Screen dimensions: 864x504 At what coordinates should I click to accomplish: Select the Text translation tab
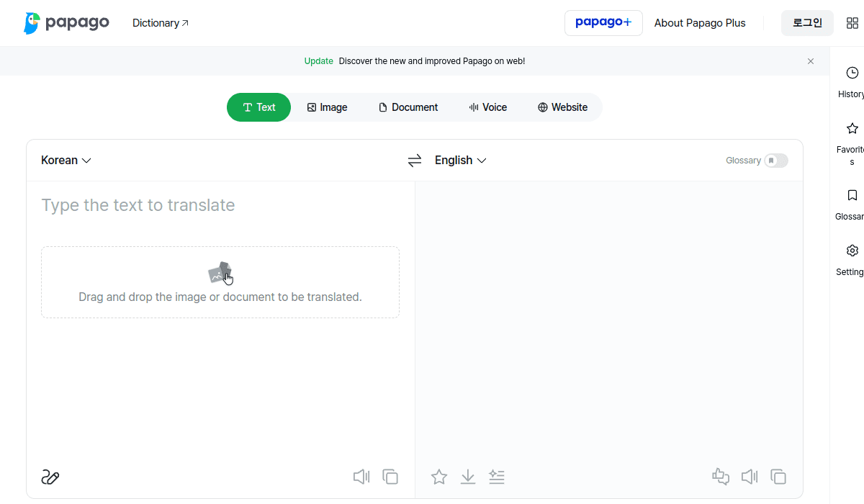(258, 107)
